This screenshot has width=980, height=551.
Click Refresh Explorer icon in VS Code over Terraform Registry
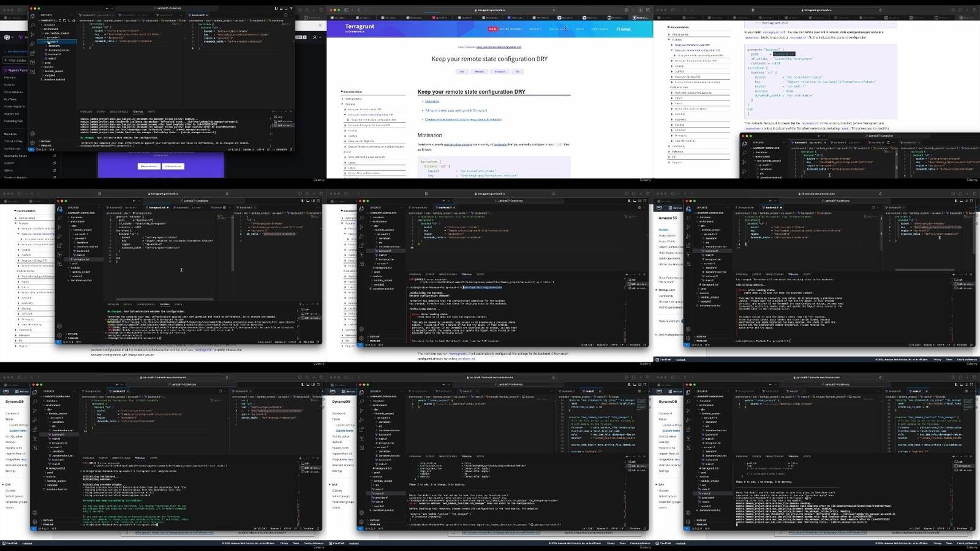70,20
